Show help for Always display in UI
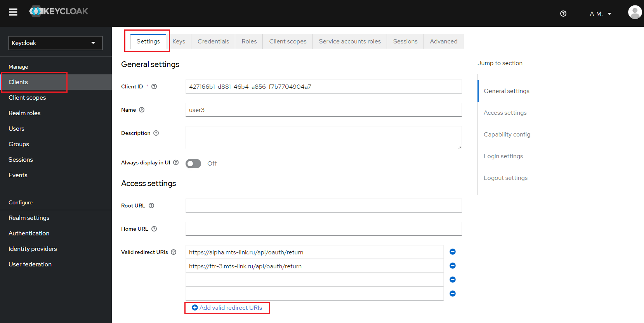Viewport: 644px width, 323px height. pyautogui.click(x=176, y=162)
